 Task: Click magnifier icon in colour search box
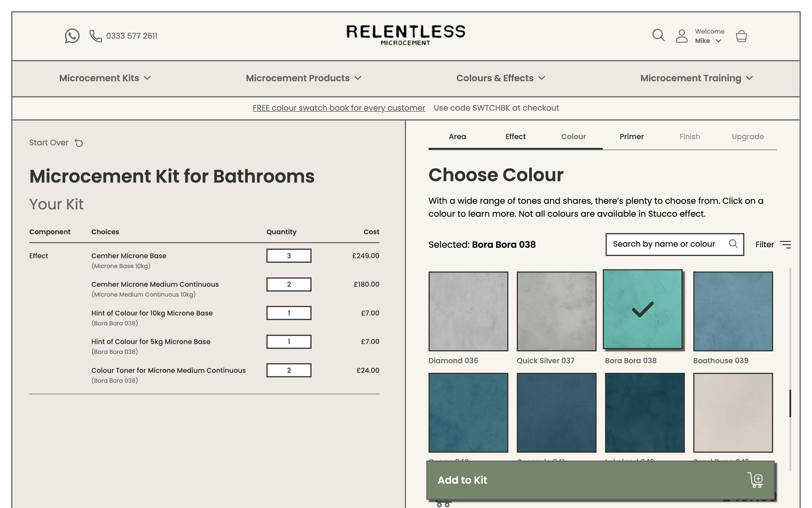pyautogui.click(x=733, y=244)
